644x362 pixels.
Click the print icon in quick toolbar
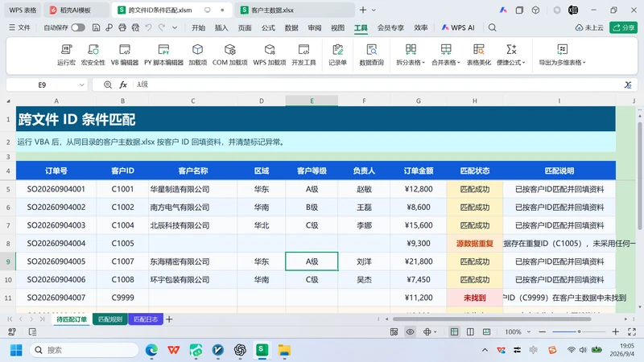122,27
